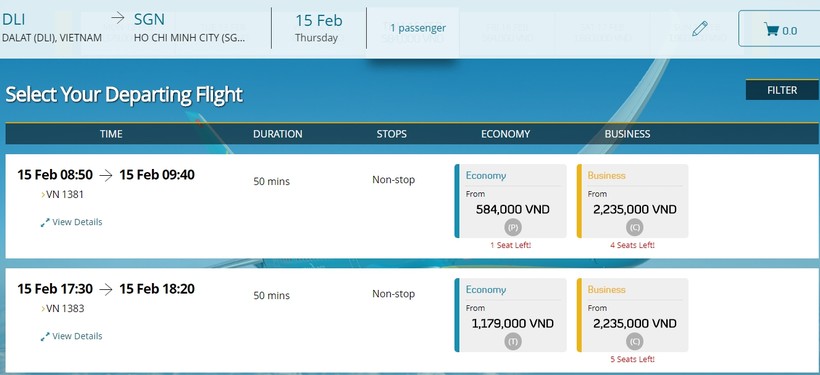Click the (P) fare class badge

pos(513,228)
